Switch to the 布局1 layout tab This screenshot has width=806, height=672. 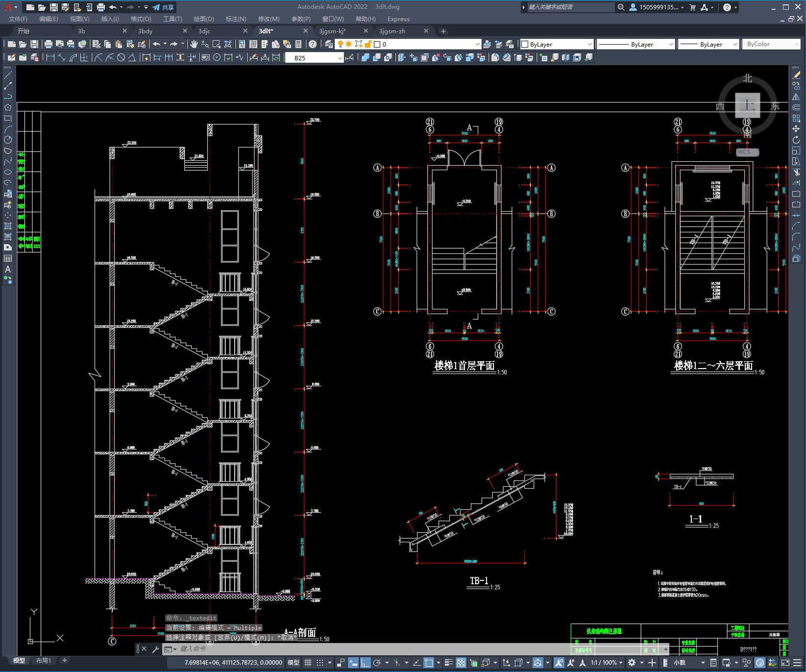pos(43,661)
